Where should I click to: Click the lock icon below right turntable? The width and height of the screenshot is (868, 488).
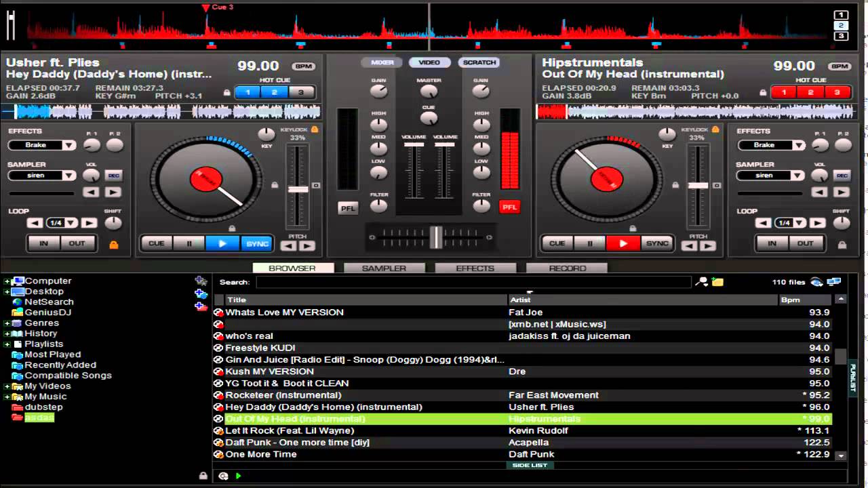pos(633,229)
